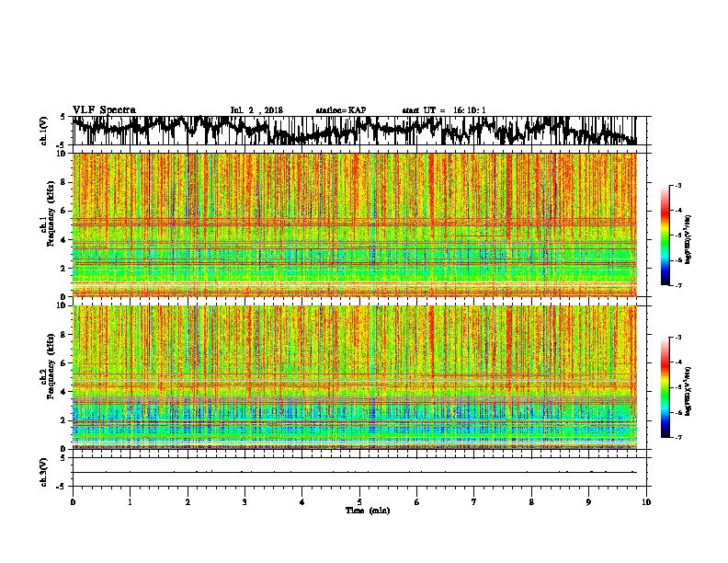Click time axis tick label "5"
This screenshot has width=728, height=563.
tap(359, 502)
